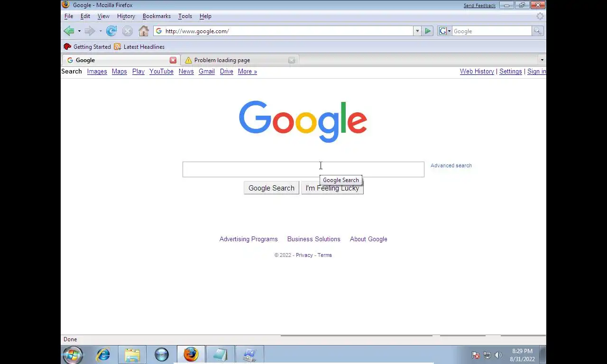Viewport: 607px width, 364px height.
Task: Click the Firefox taskbar icon
Action: click(191, 355)
